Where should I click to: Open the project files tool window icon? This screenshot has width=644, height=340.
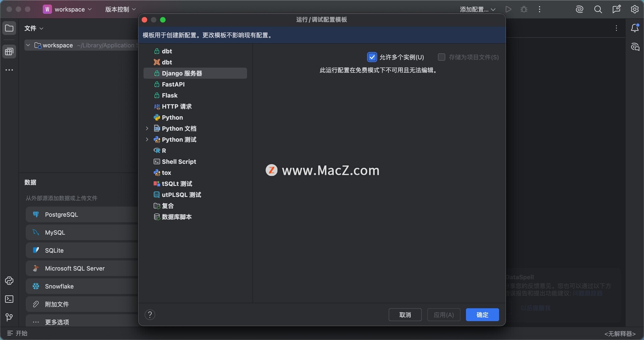coord(9,28)
